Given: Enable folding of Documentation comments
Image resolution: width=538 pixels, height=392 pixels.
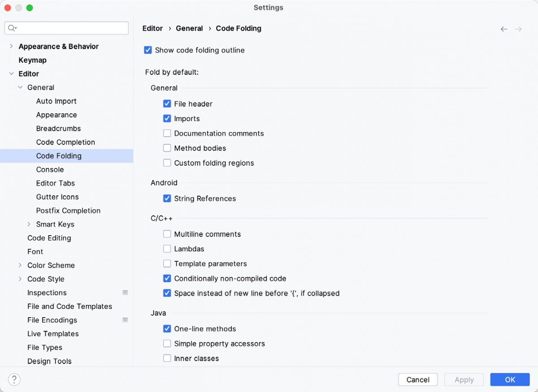Looking at the screenshot, I should pos(167,133).
